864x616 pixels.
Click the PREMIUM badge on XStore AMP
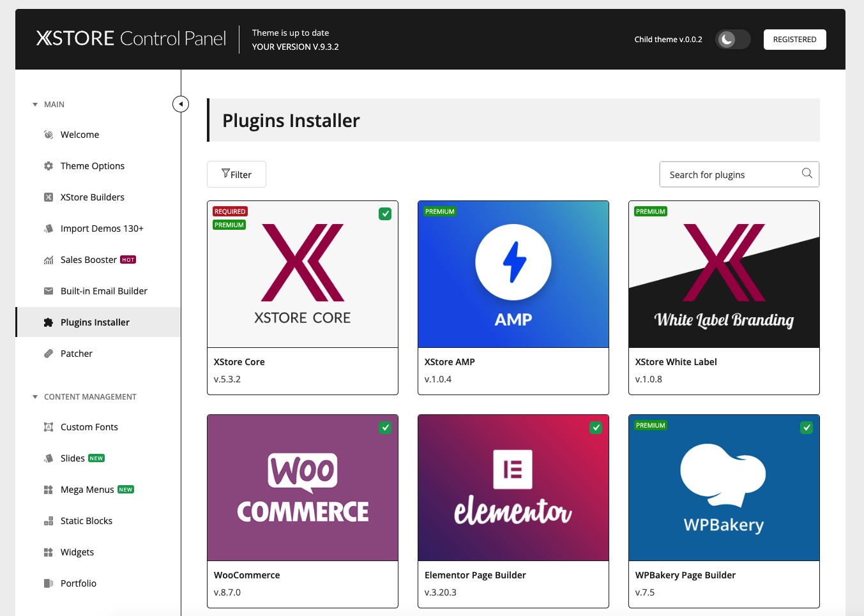pyautogui.click(x=440, y=211)
